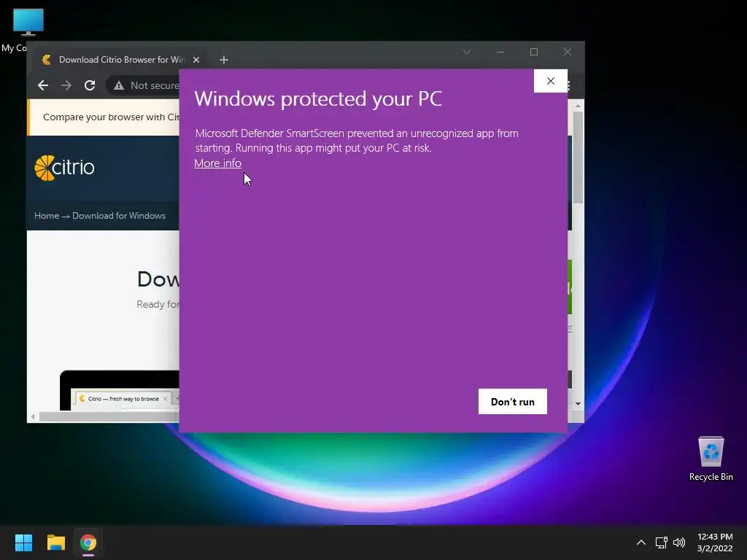The image size is (747, 560).
Task: Select the Download Citrio Browser tab
Action: (x=121, y=60)
